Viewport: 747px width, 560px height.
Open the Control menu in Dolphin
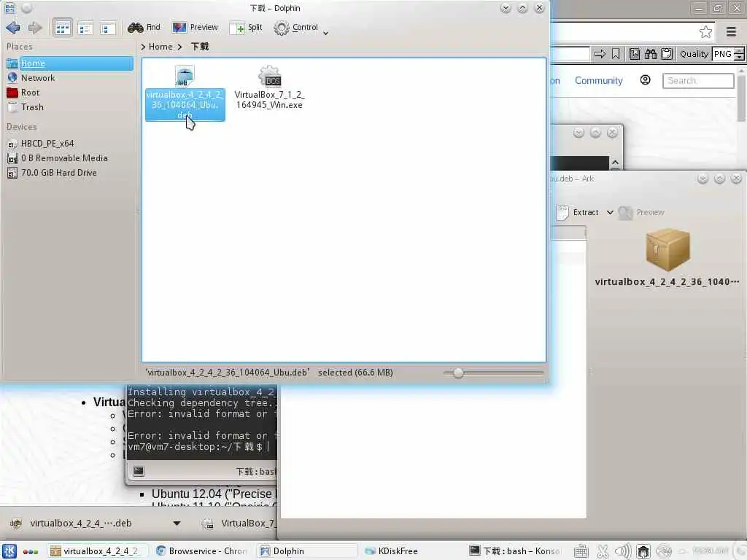(296, 28)
